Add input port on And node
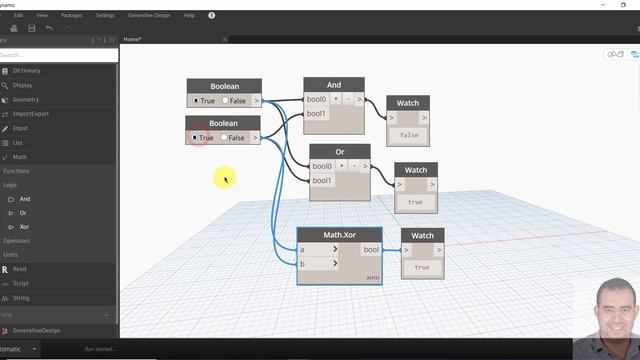This screenshot has height=360, width=640. pyautogui.click(x=336, y=99)
